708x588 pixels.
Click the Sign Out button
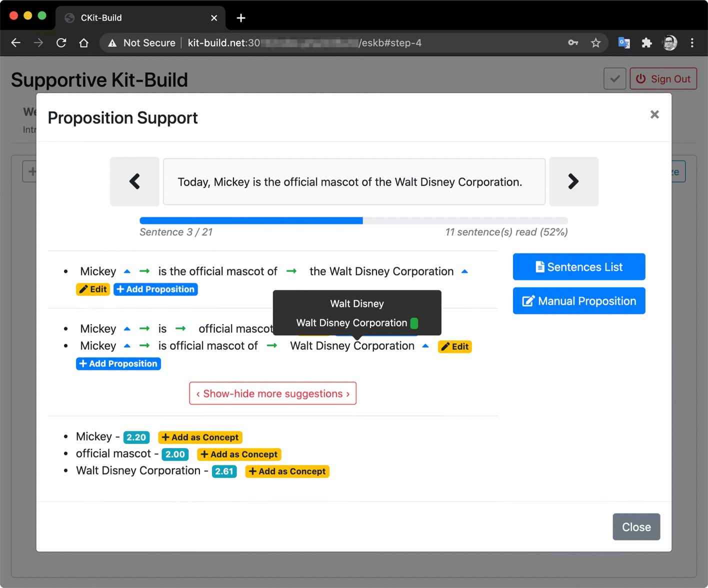coord(663,79)
